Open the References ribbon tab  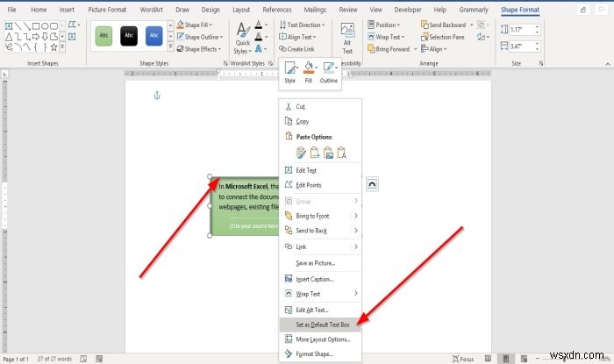[277, 10]
